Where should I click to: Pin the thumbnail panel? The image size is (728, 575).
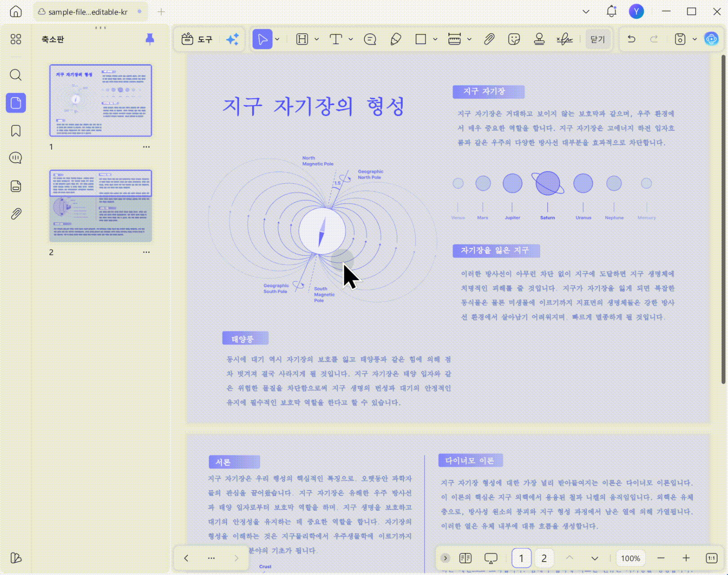[x=150, y=40]
